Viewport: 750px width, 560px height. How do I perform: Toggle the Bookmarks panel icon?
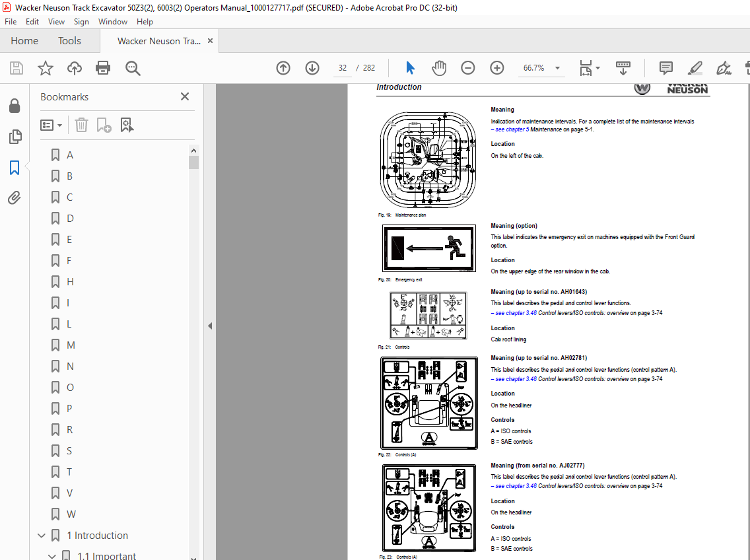click(15, 168)
